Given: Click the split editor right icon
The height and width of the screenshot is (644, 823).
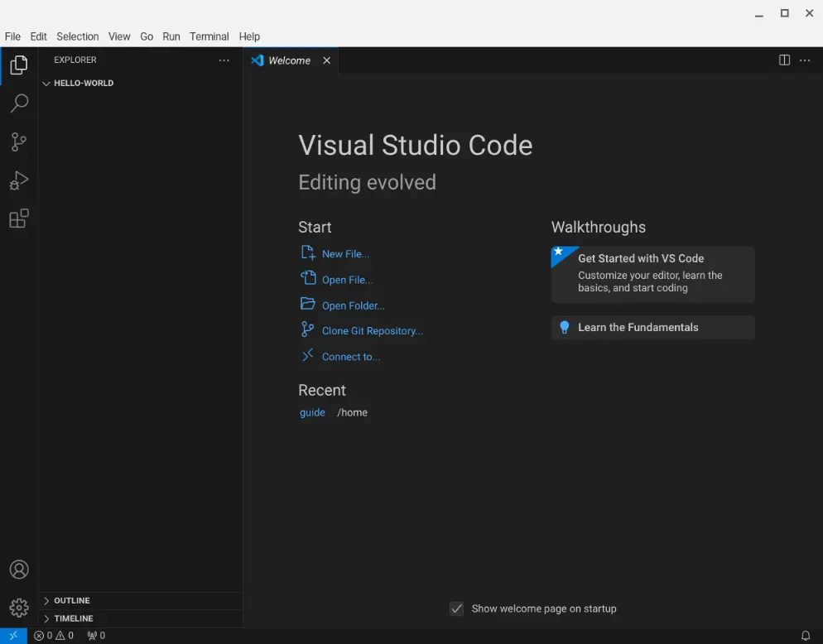Looking at the screenshot, I should click(784, 60).
